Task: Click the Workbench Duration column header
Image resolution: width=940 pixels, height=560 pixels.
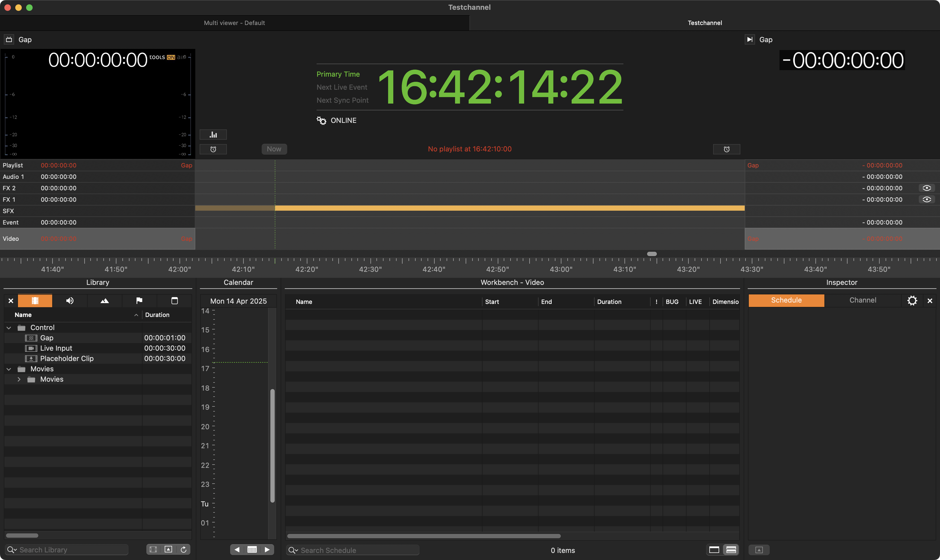Action: pos(622,301)
